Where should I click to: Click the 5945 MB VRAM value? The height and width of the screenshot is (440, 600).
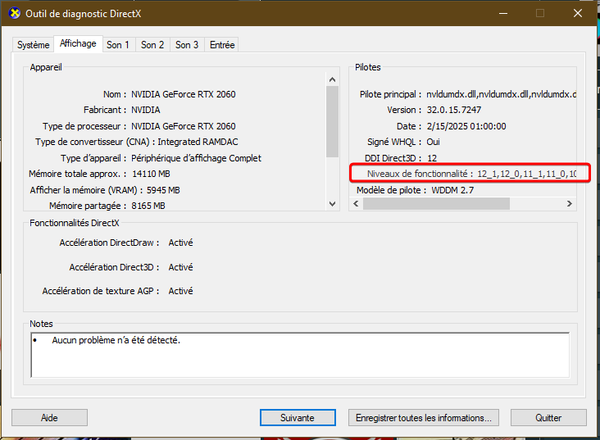click(x=163, y=190)
